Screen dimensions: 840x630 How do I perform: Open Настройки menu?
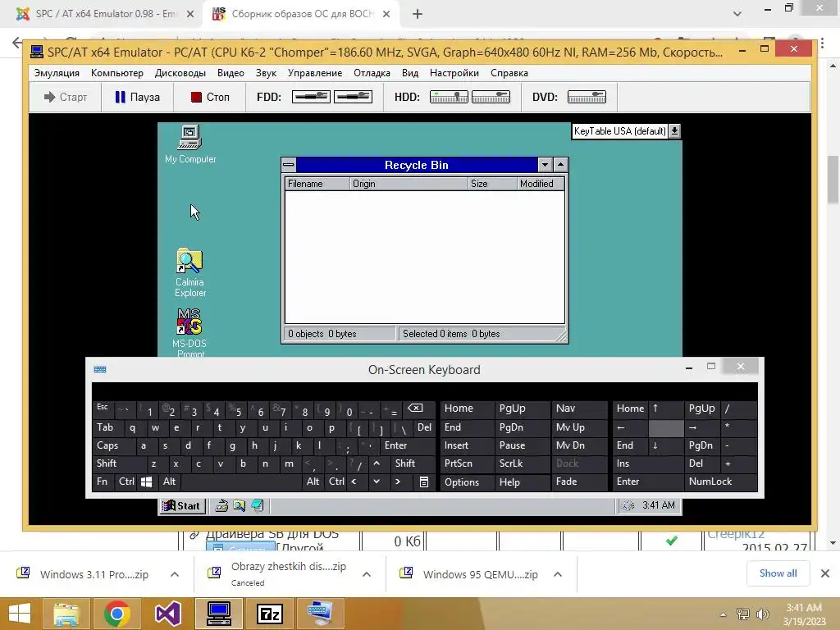pos(454,73)
